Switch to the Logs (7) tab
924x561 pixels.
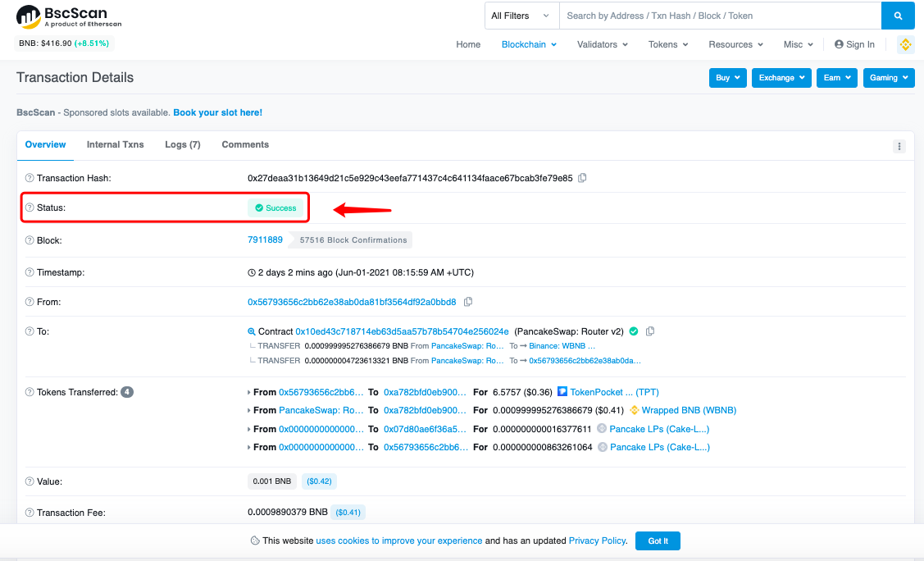coord(183,144)
